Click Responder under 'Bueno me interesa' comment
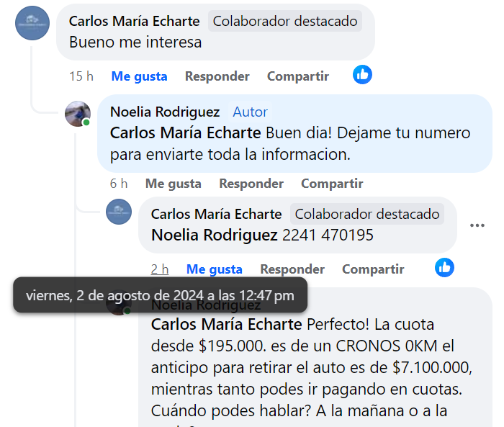 coord(217,76)
